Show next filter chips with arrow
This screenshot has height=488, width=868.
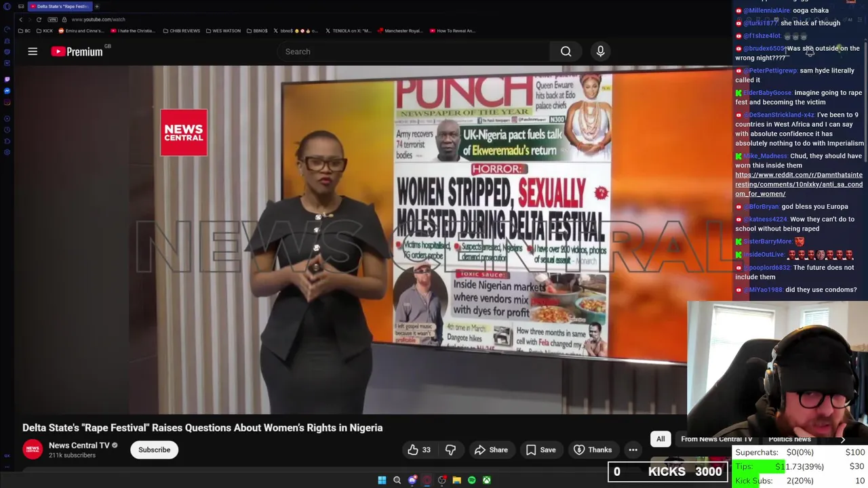click(843, 439)
